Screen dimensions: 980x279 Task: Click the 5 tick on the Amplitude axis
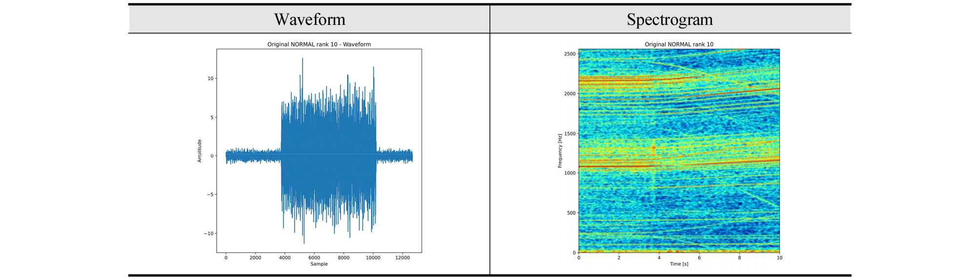[212, 117]
